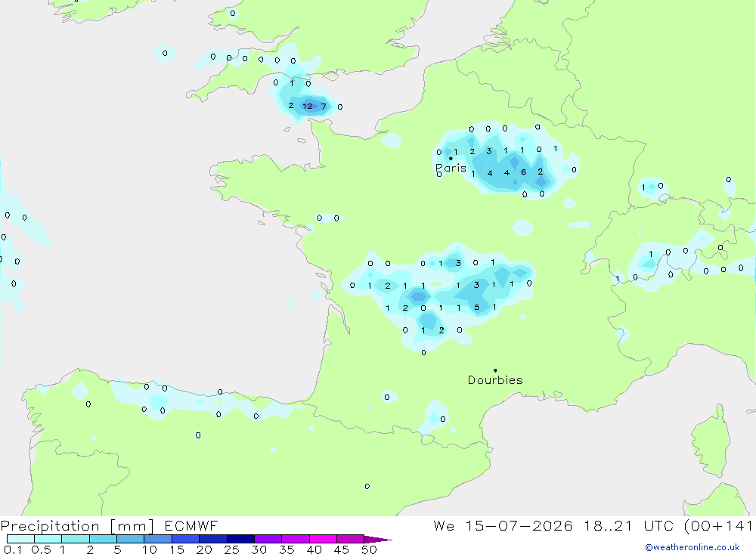Screen dimensions: 756x554
Task: Click the date 15-07-2026 in the footer
Action: [519, 526]
